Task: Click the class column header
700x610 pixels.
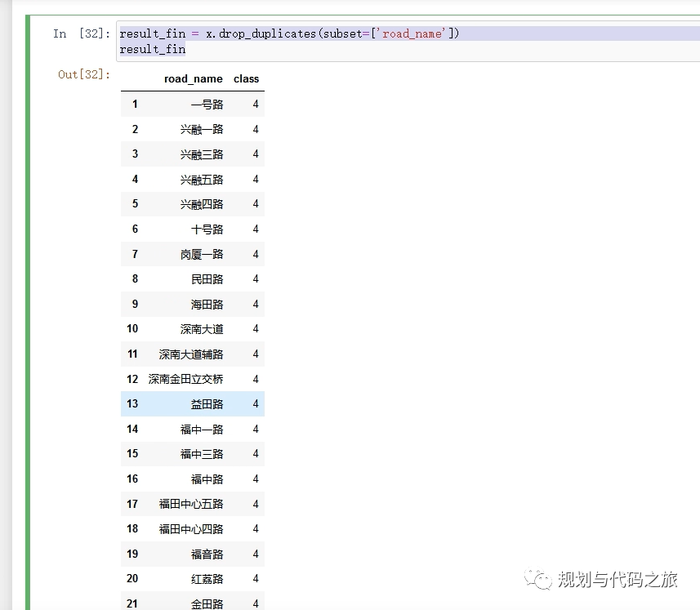Action: [246, 79]
